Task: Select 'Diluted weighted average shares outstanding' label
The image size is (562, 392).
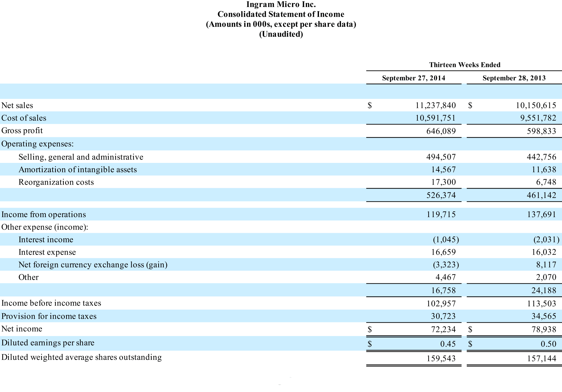Action: (81, 357)
